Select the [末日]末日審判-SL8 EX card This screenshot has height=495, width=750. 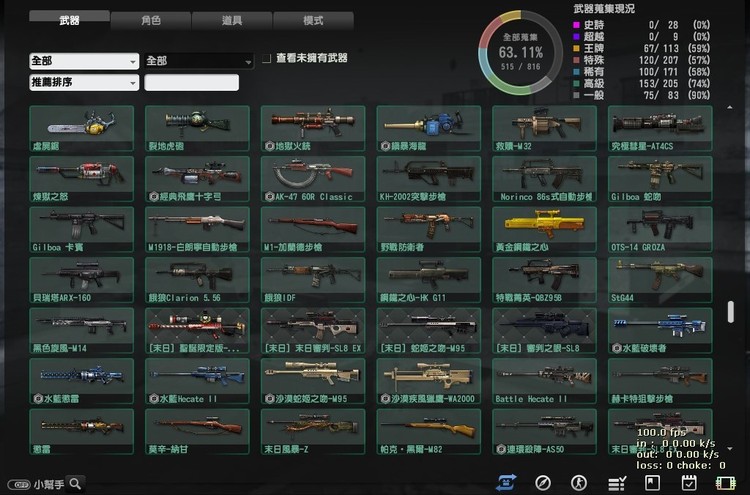313,331
